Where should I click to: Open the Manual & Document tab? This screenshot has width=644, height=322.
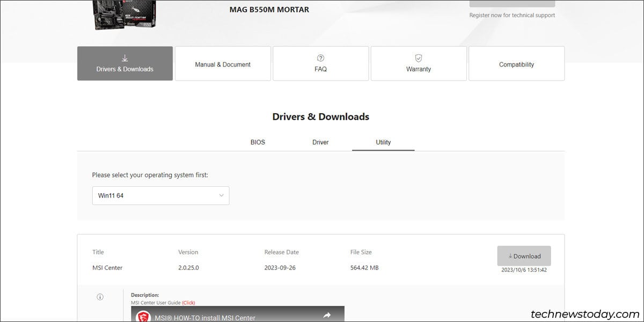click(x=223, y=63)
